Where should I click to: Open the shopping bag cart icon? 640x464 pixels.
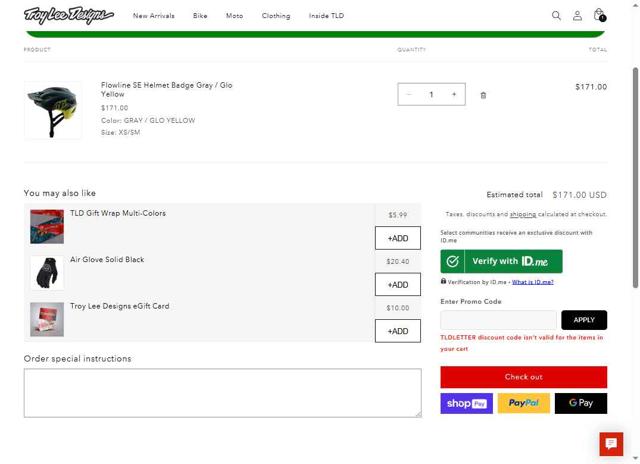click(599, 15)
